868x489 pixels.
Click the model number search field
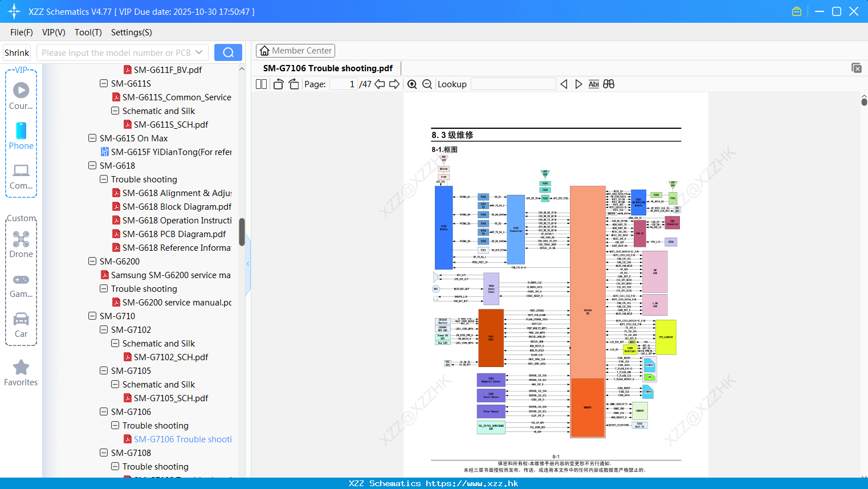(116, 52)
